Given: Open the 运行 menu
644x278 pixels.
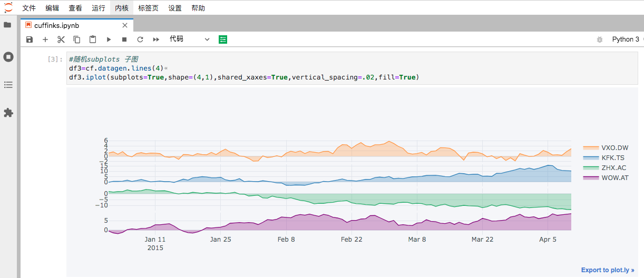Looking at the screenshot, I should pos(99,8).
